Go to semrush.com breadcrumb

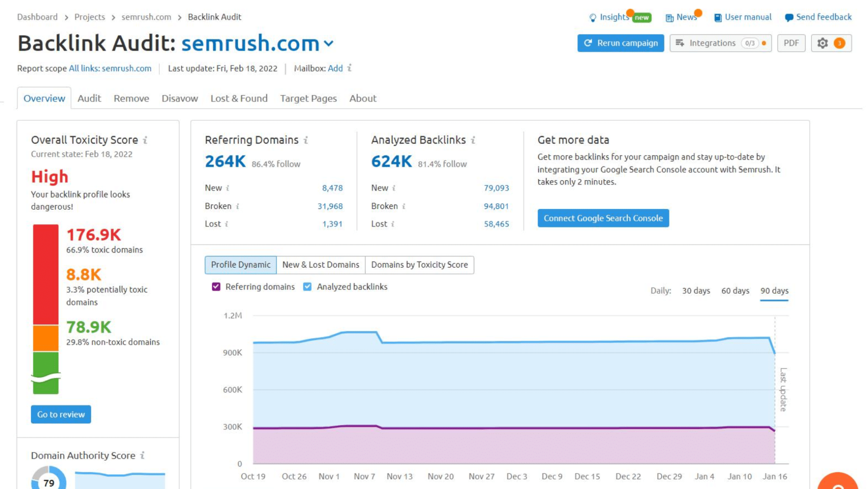coord(146,17)
